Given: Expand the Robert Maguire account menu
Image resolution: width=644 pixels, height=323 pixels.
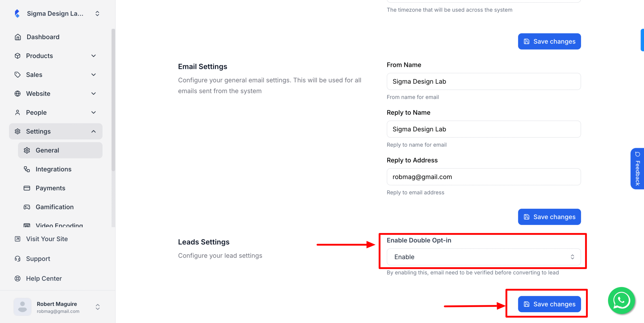Looking at the screenshot, I should [x=97, y=307].
